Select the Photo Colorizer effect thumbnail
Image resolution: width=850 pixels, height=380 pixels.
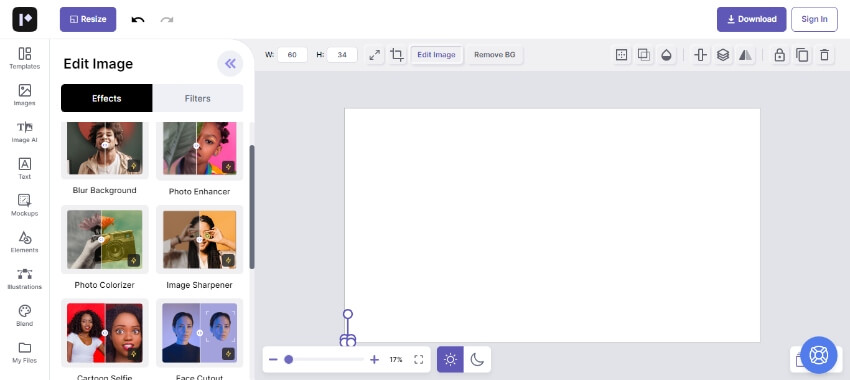[x=105, y=239]
